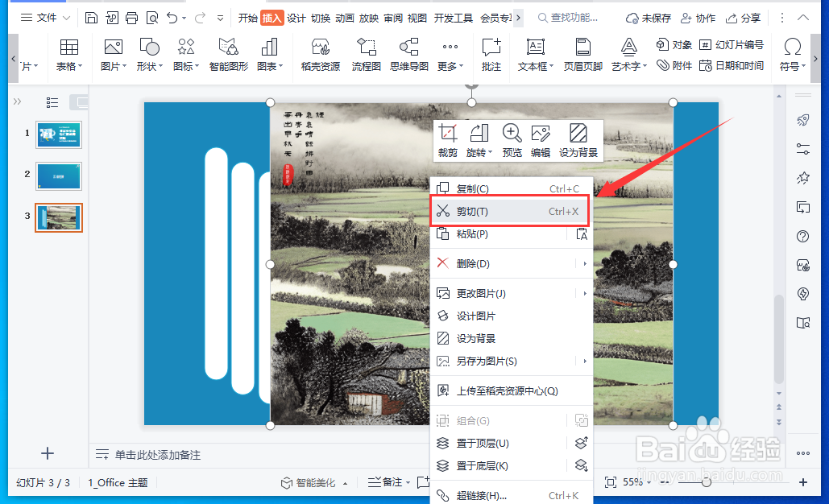Click 协作 collaborate button

click(698, 19)
